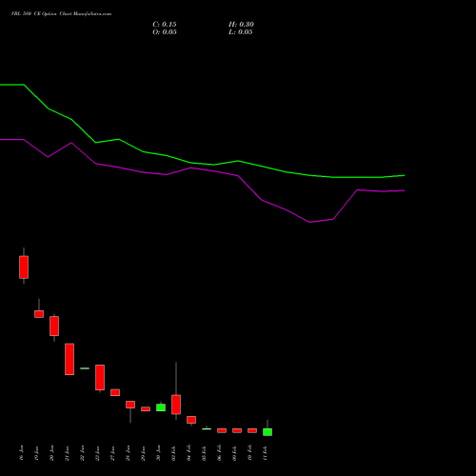Viewport: 476px width, 476px height.
Task: Click the 11 Feb date label
Action: click(265, 453)
